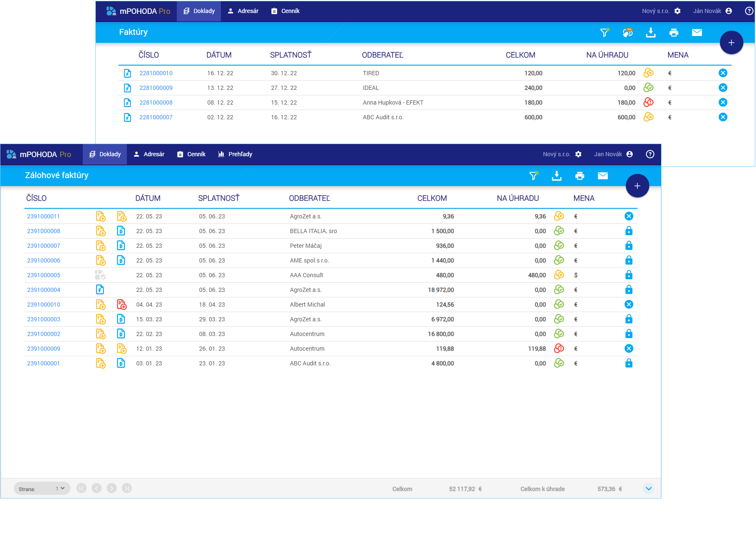Click lock icon for AAA Consult row
Screen dimensions: 756x546
coord(629,275)
